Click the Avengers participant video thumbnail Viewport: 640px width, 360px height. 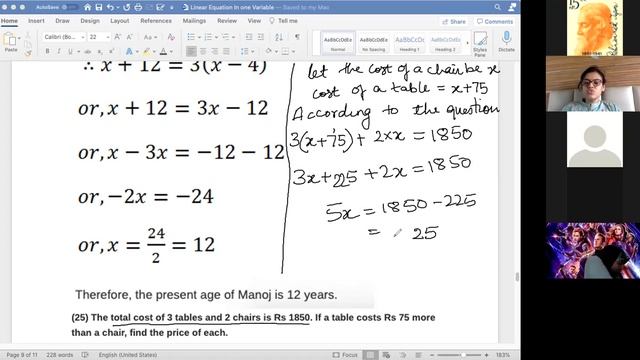(x=593, y=251)
